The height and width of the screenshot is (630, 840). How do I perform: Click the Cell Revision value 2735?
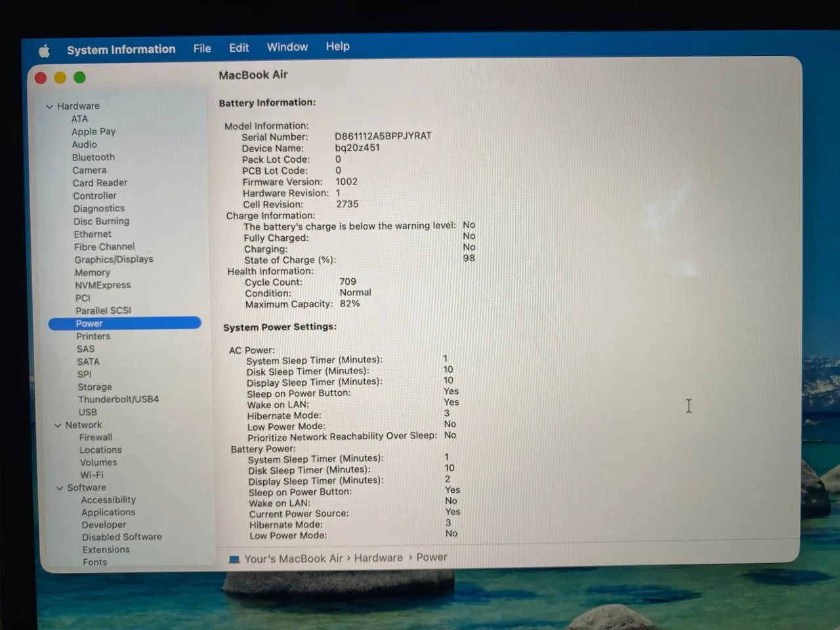point(347,204)
